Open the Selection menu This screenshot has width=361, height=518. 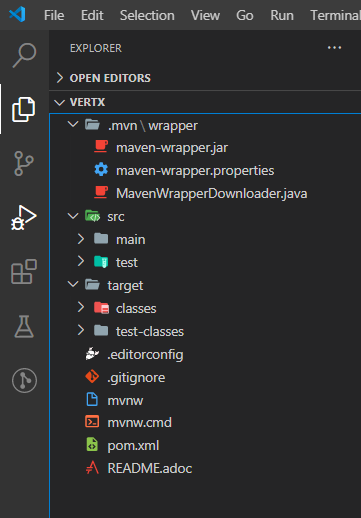pos(147,15)
